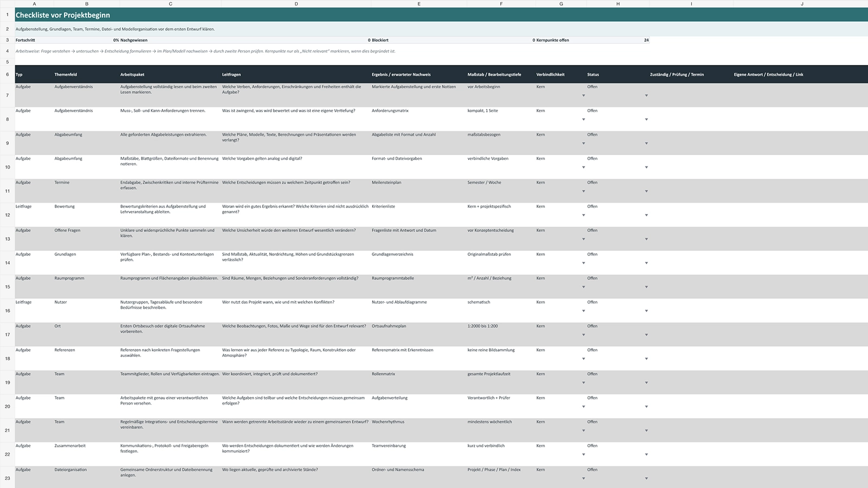Click the 'Arbeitsweise' instructions line in row 4
The height and width of the screenshot is (488, 868).
click(x=205, y=51)
